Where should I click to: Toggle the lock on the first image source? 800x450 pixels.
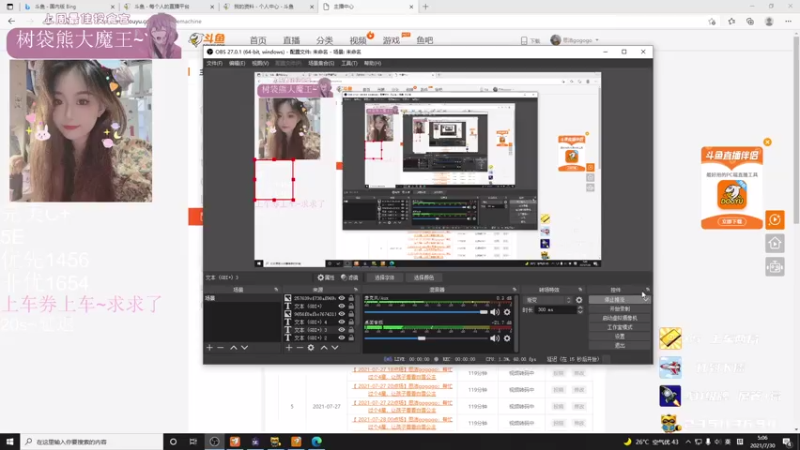[351, 298]
